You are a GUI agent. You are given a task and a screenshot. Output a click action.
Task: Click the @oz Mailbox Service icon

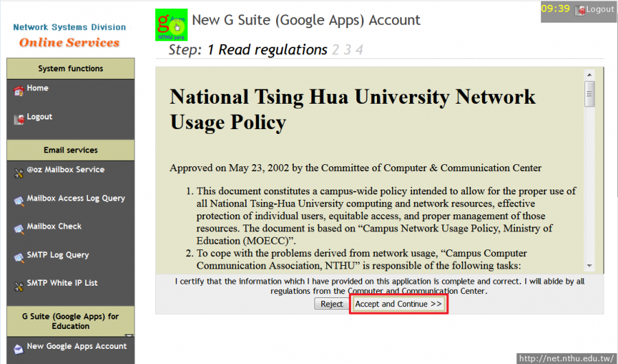tap(19, 172)
